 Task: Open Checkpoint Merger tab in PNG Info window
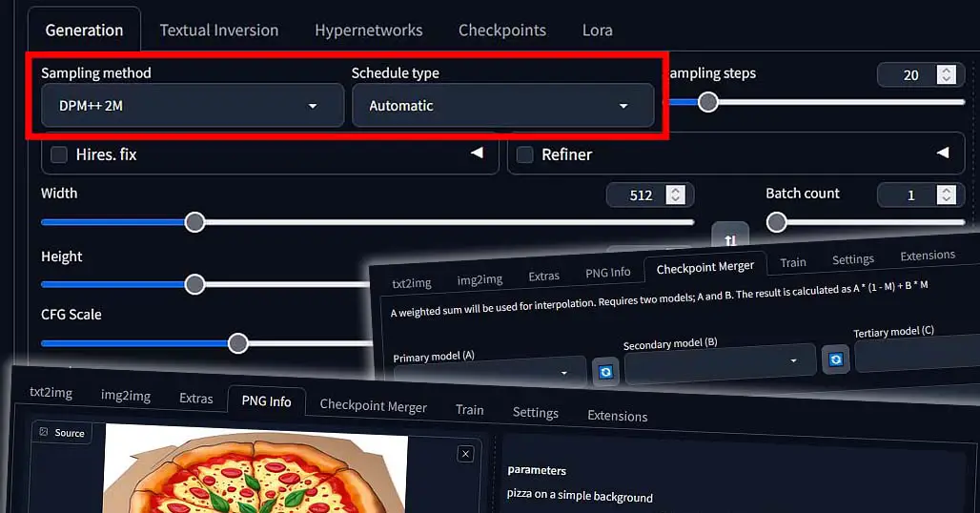[x=373, y=405]
